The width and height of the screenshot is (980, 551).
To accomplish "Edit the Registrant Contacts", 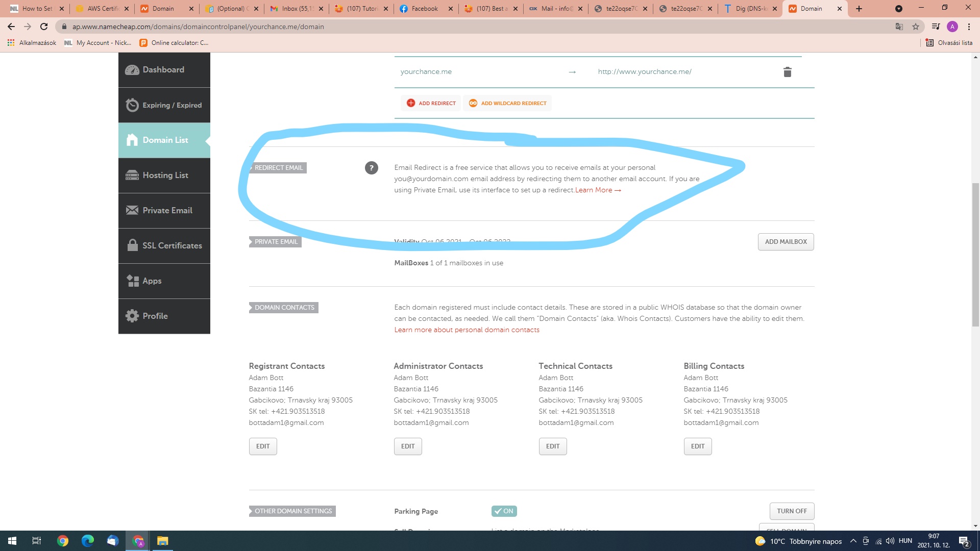I will pos(262,446).
